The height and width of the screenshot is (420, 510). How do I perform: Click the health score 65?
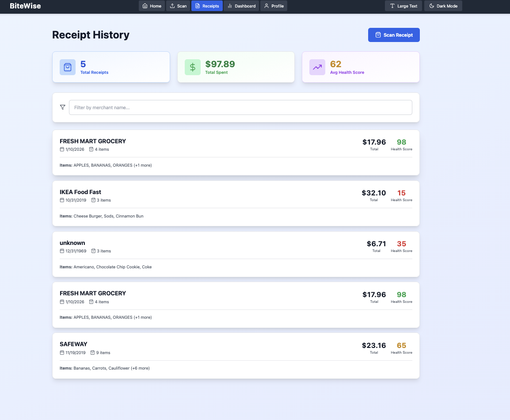401,345
